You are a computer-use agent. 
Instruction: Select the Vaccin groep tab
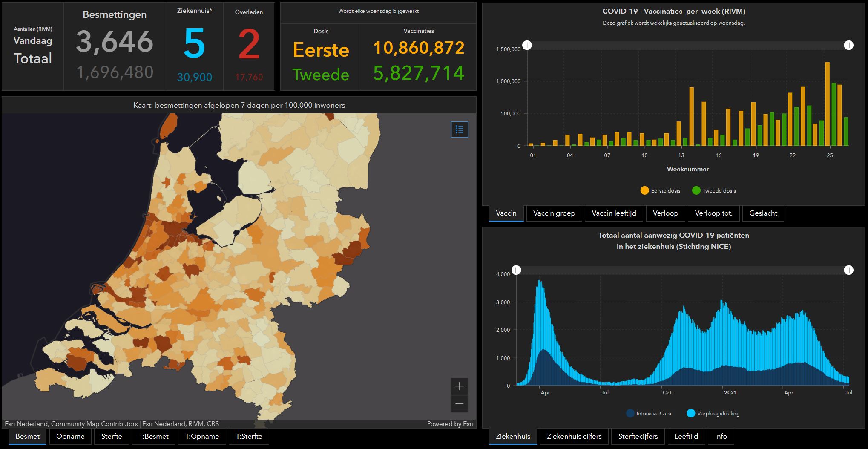tap(554, 213)
